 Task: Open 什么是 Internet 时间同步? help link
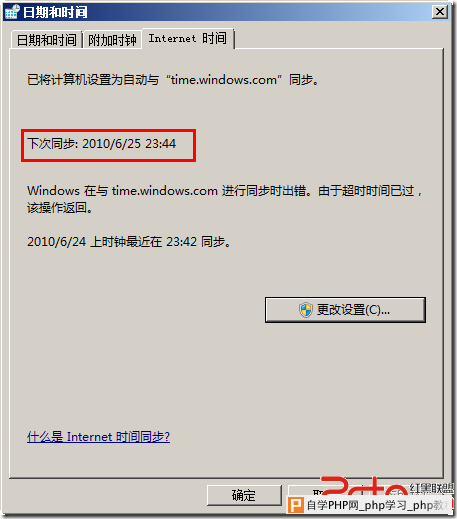pyautogui.click(x=98, y=437)
